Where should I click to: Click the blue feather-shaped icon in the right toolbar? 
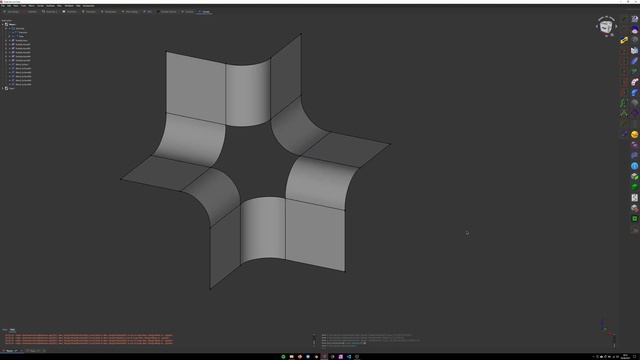pos(634,61)
